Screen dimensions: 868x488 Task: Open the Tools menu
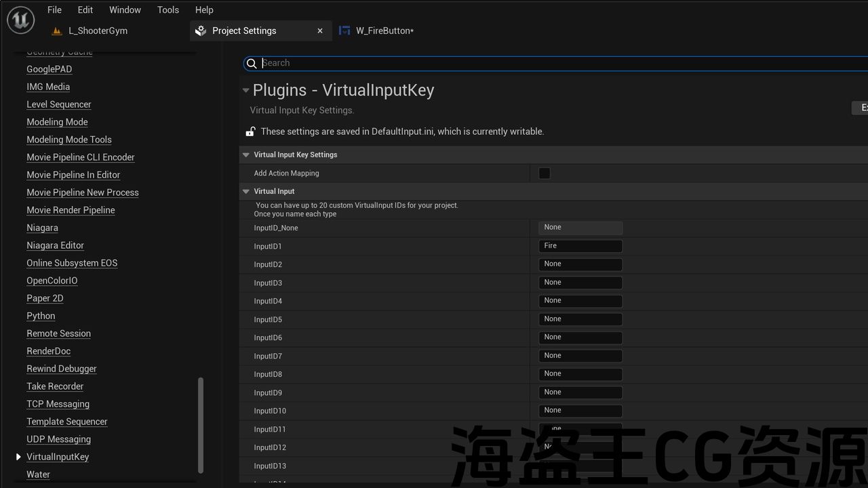point(167,9)
